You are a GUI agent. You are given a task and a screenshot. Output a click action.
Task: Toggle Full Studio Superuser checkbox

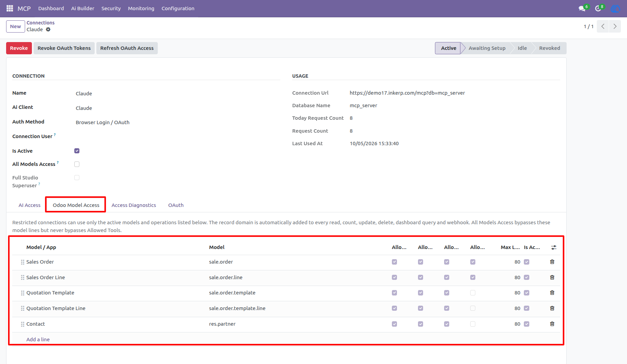77,178
